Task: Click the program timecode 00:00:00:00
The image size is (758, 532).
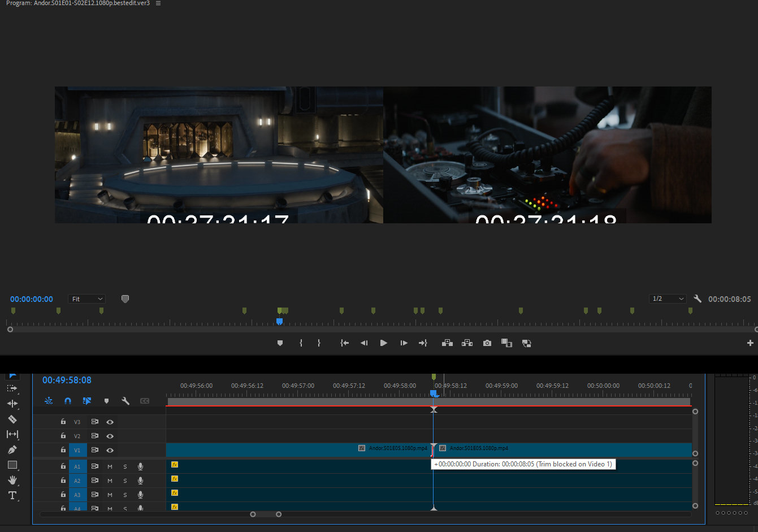Action: (x=32, y=299)
